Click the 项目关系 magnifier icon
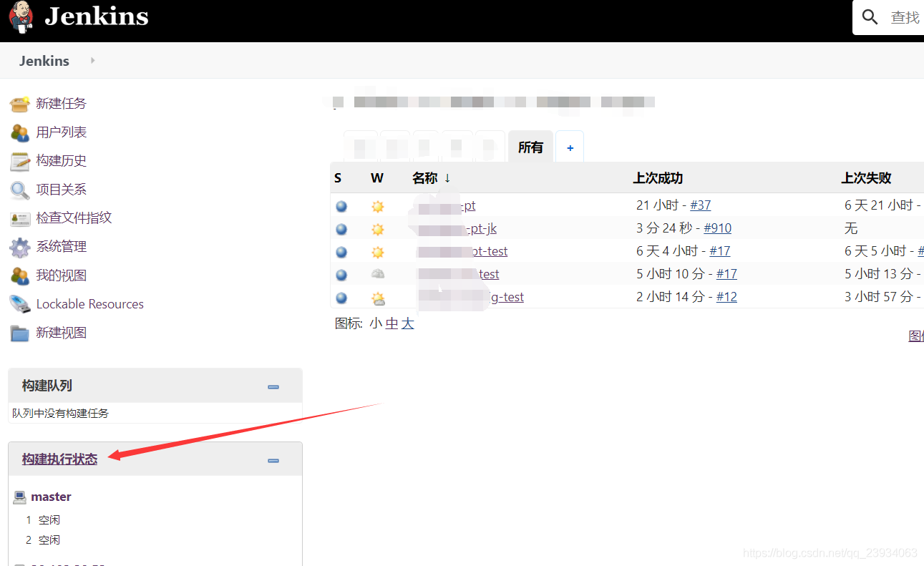 coord(19,190)
